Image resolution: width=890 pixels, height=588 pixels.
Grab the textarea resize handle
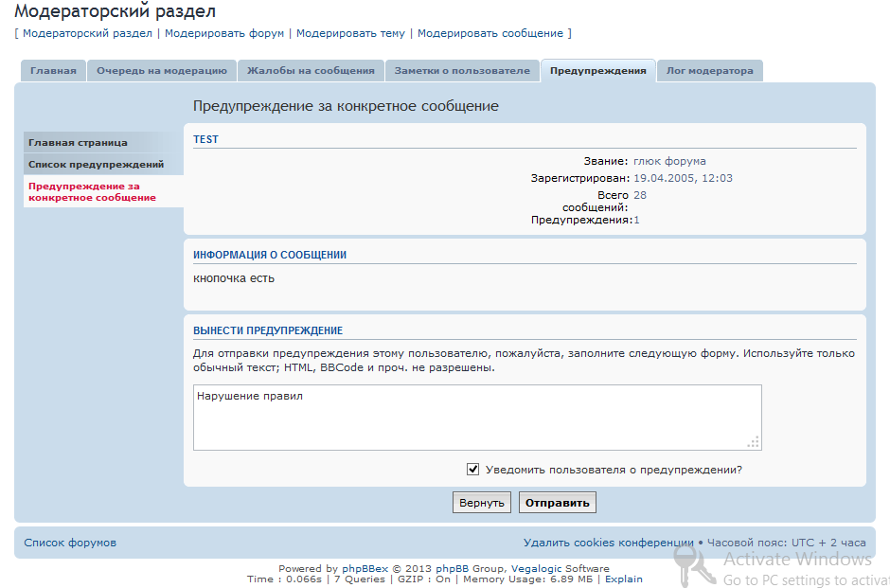(x=754, y=442)
